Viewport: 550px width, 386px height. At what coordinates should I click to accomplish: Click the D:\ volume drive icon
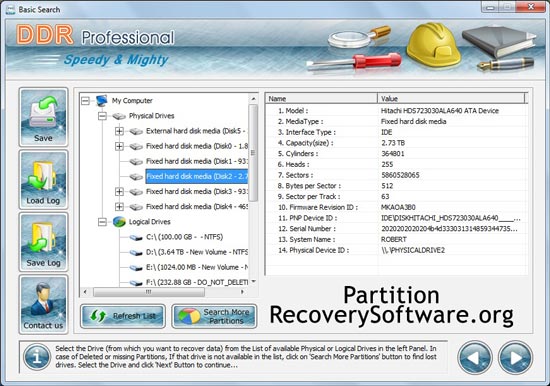click(x=136, y=253)
